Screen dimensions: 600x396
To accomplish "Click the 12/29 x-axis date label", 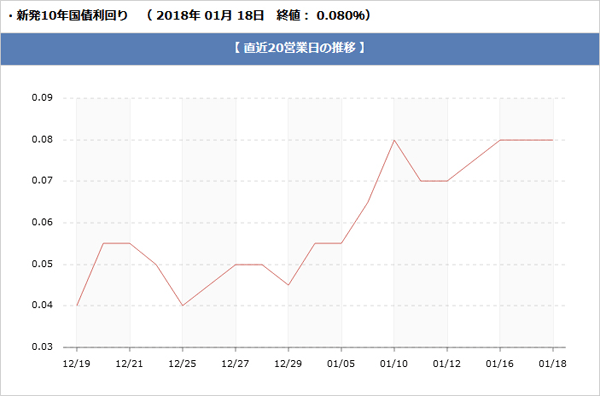I will point(288,363).
